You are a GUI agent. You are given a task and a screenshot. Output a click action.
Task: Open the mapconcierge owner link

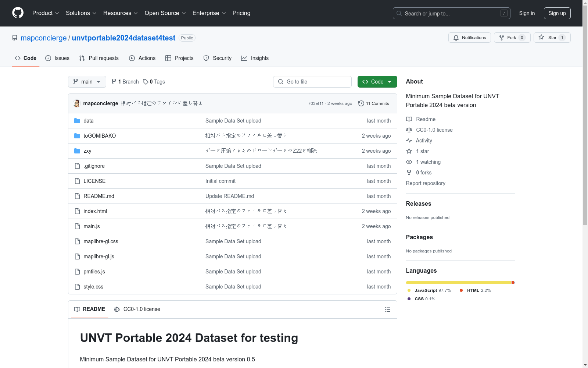coord(44,38)
